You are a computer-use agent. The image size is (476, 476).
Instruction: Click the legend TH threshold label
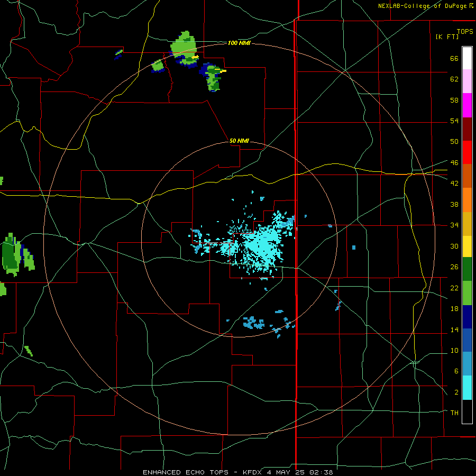coord(454,413)
